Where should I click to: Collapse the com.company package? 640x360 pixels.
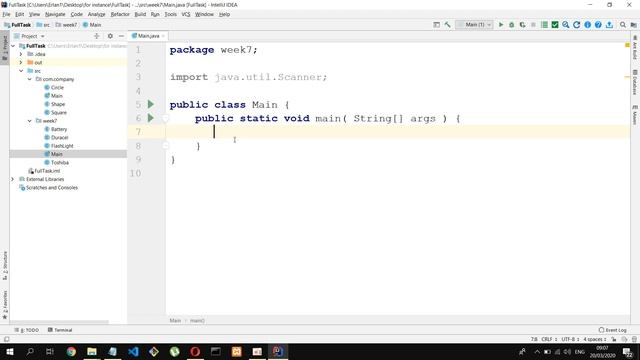click(29, 79)
